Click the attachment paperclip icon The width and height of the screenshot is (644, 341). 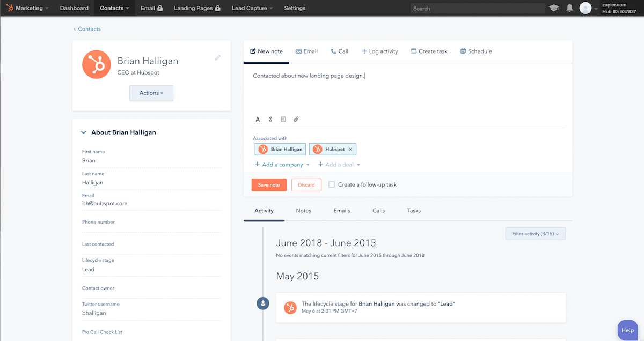pyautogui.click(x=296, y=119)
